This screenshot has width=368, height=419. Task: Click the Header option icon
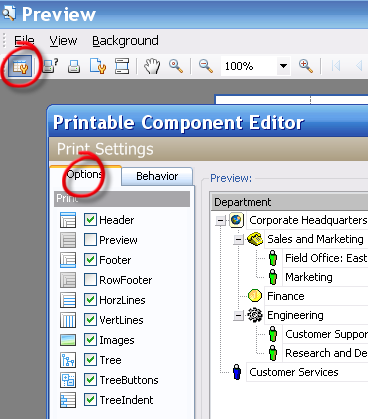point(68,220)
